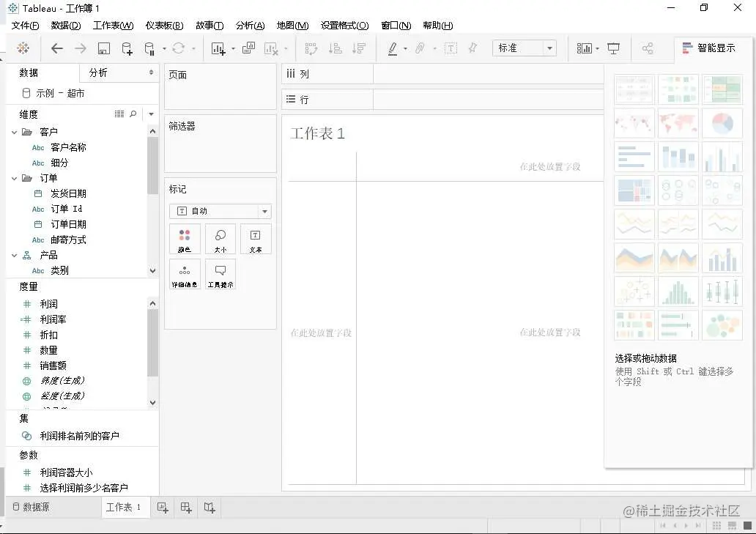Select the pie chart in Show Me panel
Image resolution: width=756 pixels, height=534 pixels.
coord(722,123)
